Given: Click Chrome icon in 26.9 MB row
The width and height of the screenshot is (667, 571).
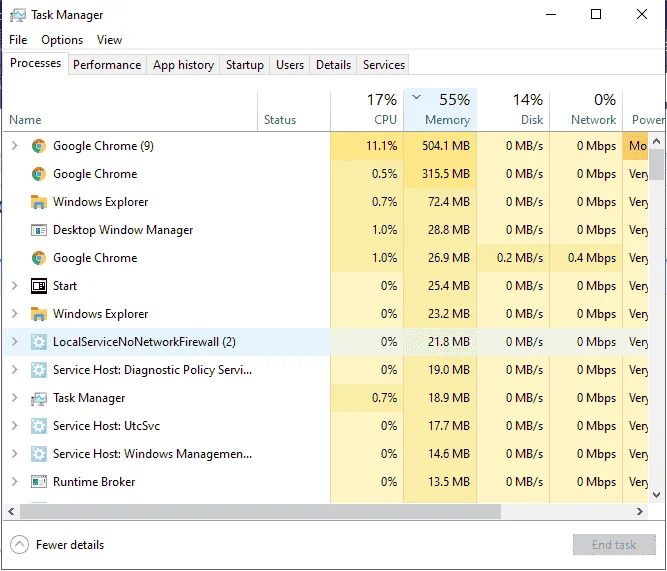Looking at the screenshot, I should tap(39, 258).
